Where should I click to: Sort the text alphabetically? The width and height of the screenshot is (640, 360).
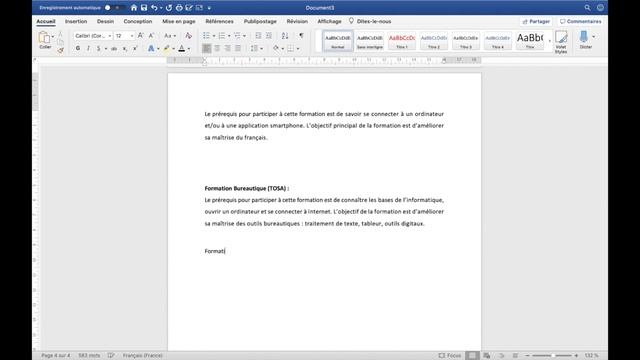(285, 36)
